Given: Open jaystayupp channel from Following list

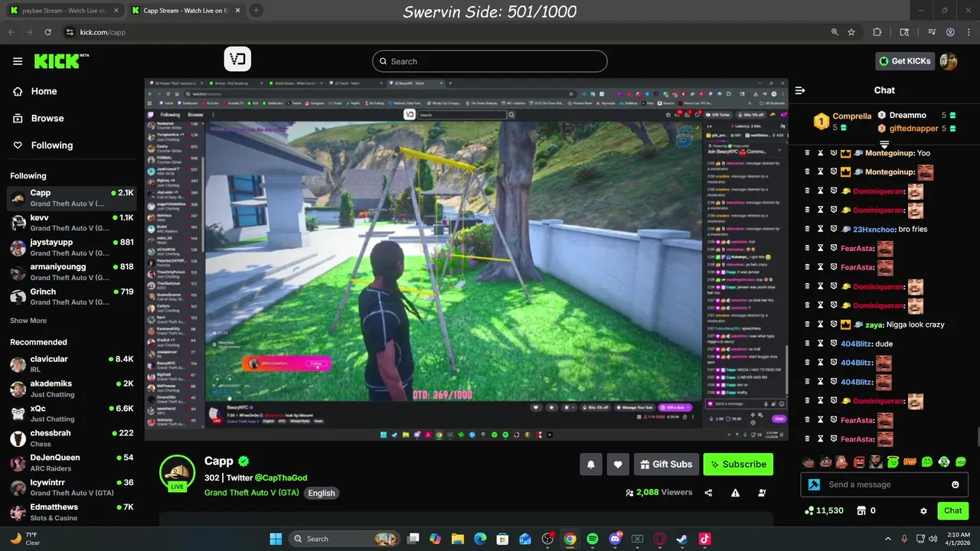Looking at the screenshot, I should pyautogui.click(x=72, y=247).
